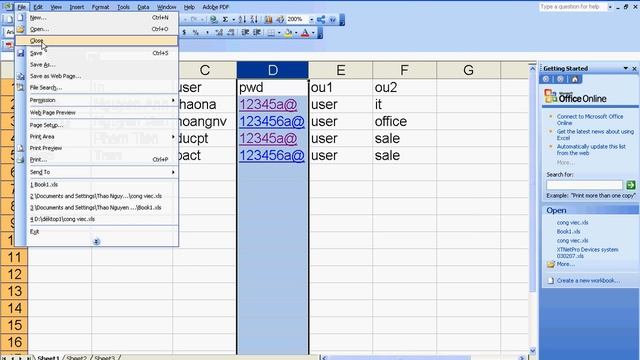Click the Sort Descending icon
The width and height of the screenshot is (640, 360).
click(x=253, y=19)
